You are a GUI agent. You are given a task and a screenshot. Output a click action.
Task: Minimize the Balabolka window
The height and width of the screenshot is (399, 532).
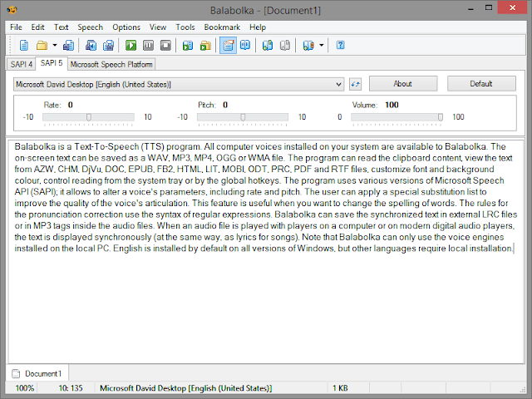pos(471,9)
